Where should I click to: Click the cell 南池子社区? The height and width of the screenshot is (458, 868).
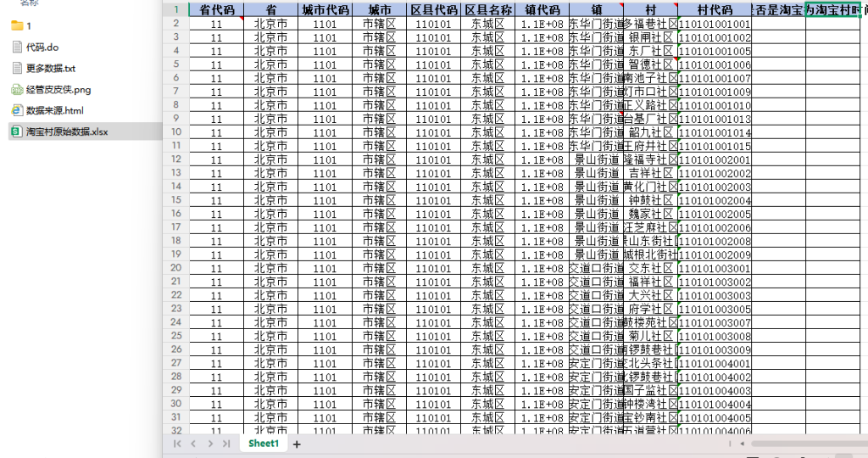650,78
